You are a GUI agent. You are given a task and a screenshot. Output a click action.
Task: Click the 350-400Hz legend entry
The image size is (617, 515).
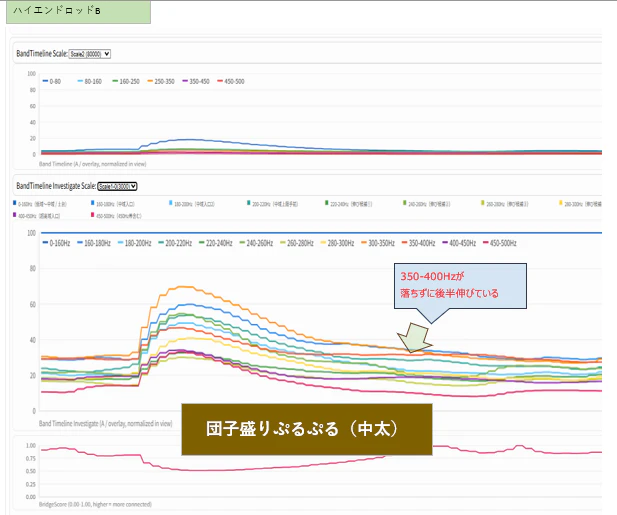(418, 243)
